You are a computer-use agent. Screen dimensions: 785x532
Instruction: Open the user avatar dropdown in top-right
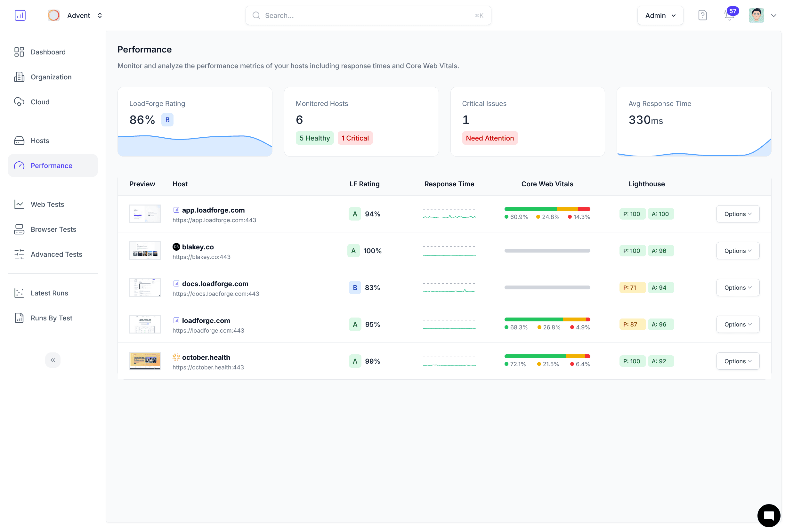pyautogui.click(x=756, y=15)
